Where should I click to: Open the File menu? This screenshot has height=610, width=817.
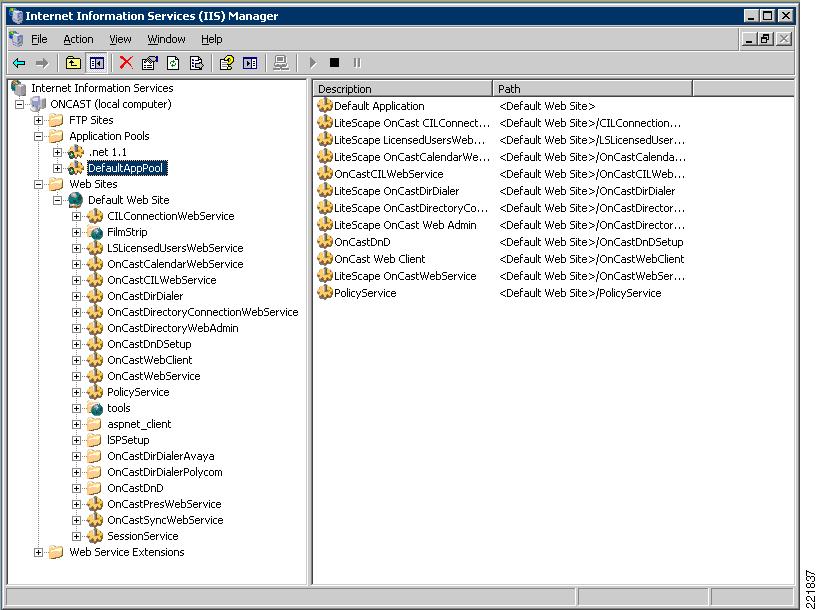click(39, 39)
